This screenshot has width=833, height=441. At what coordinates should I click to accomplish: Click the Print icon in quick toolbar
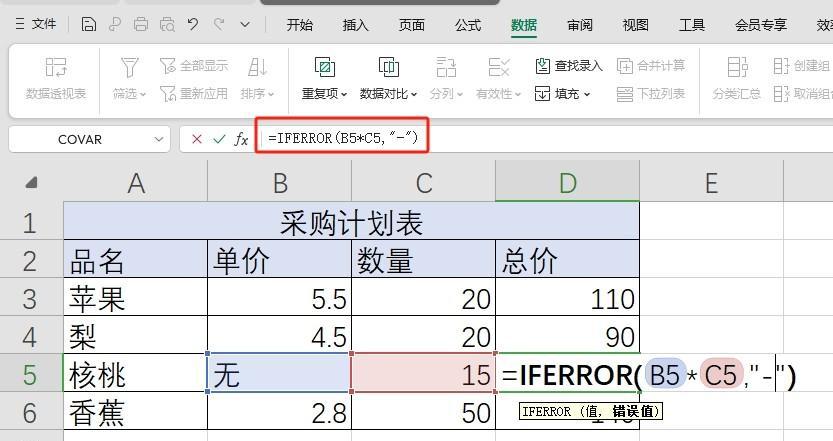(x=141, y=24)
